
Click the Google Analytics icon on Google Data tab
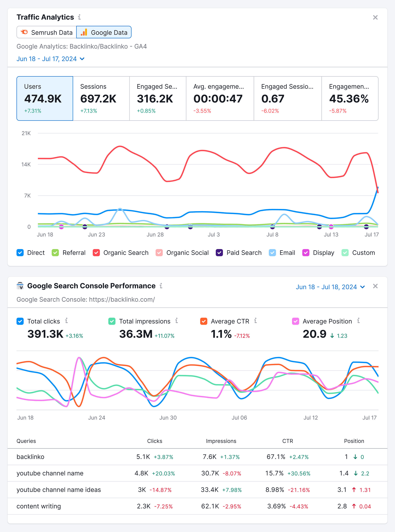pyautogui.click(x=84, y=32)
